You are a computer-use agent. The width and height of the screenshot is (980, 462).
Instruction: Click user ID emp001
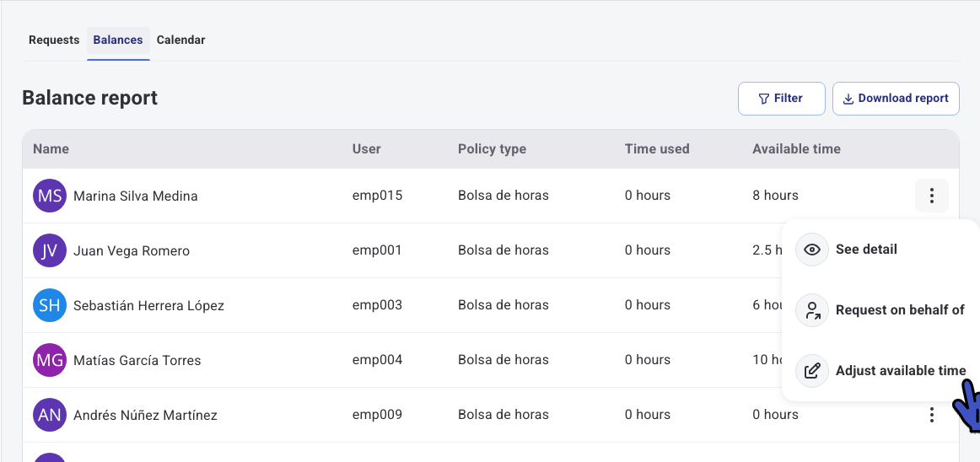tap(377, 250)
